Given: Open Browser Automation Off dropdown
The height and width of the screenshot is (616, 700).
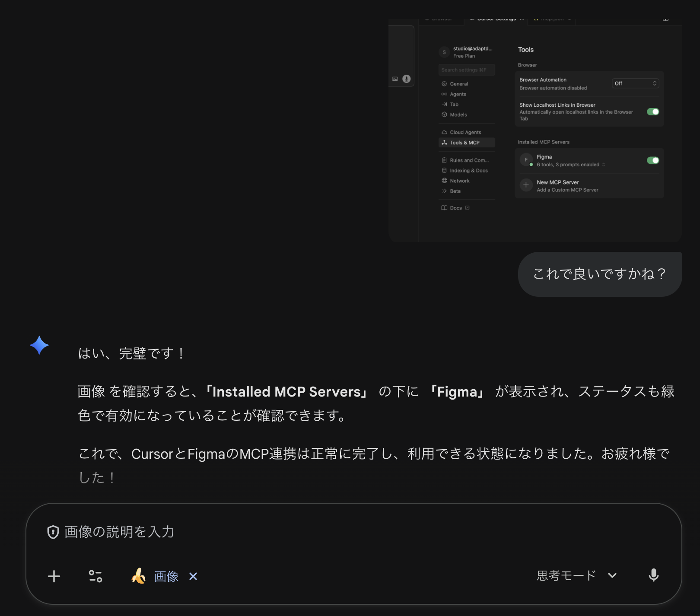Looking at the screenshot, I should (636, 83).
